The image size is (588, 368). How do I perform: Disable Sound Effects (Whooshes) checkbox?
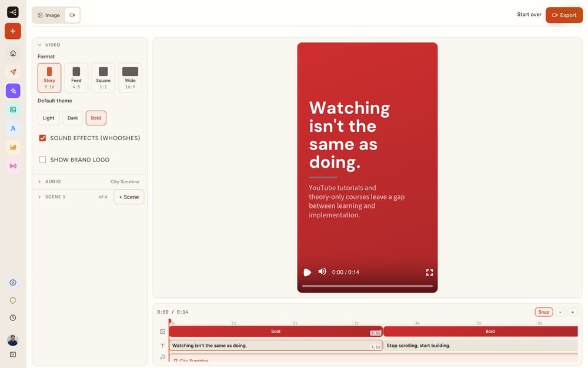[42, 138]
